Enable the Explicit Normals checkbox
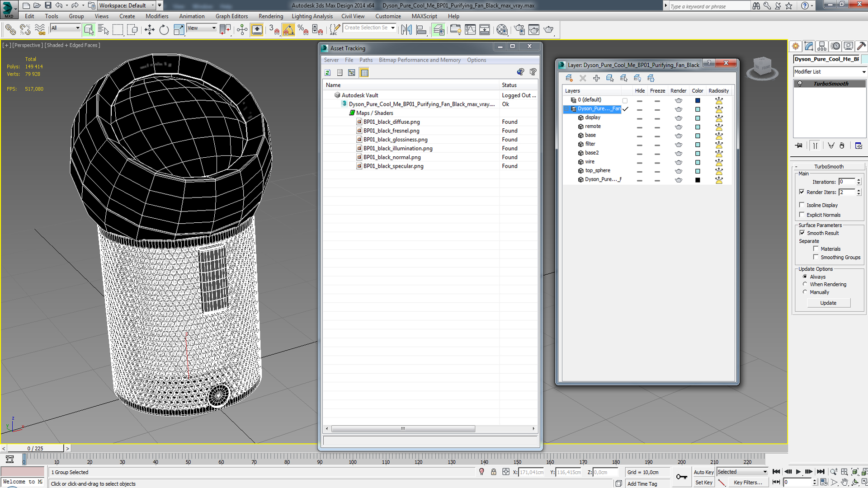 802,215
